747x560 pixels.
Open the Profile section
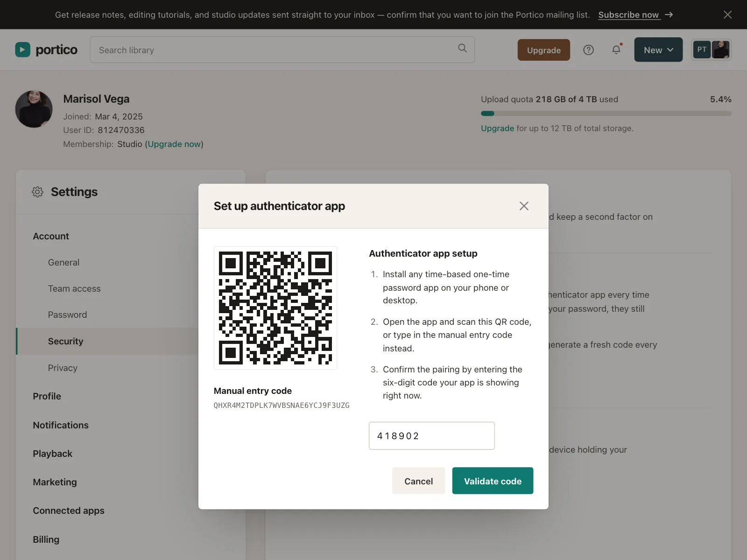click(47, 396)
